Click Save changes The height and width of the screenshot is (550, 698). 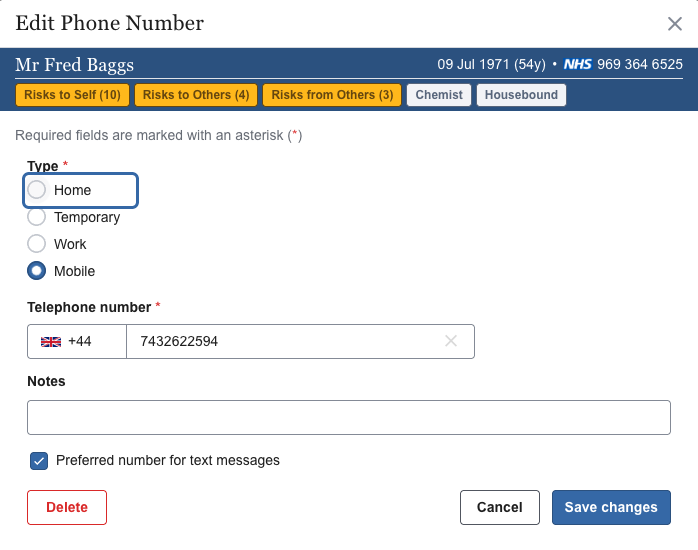611,507
